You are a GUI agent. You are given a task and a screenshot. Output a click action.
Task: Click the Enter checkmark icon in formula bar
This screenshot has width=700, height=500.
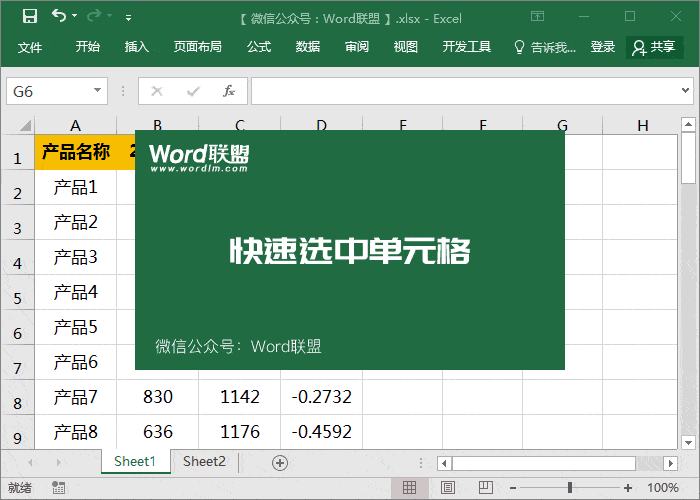[x=193, y=91]
